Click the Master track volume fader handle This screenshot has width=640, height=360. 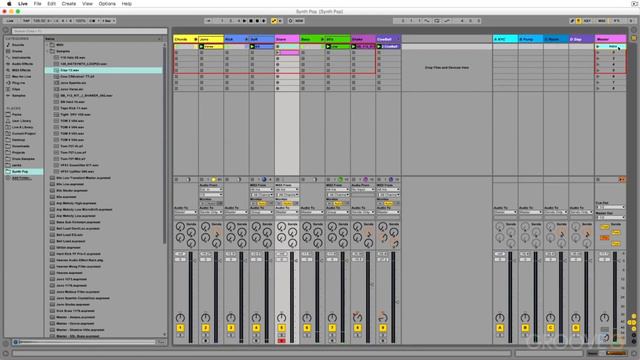tap(619, 260)
